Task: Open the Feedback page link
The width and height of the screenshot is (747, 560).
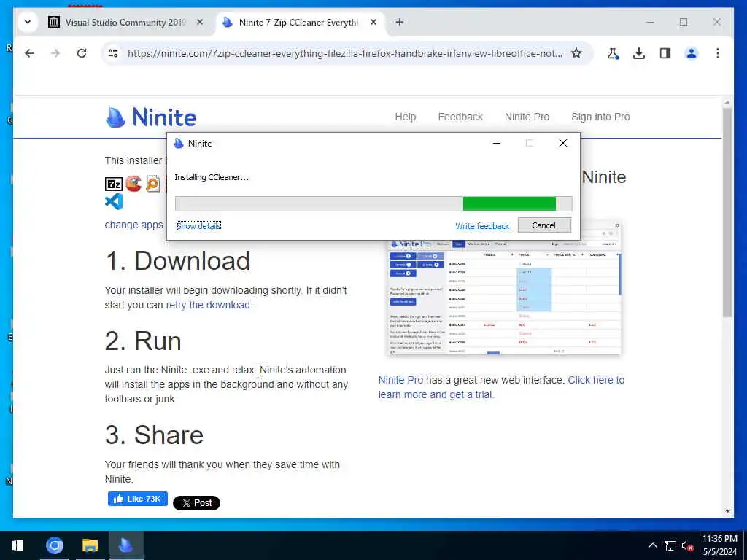Action: 460,117
